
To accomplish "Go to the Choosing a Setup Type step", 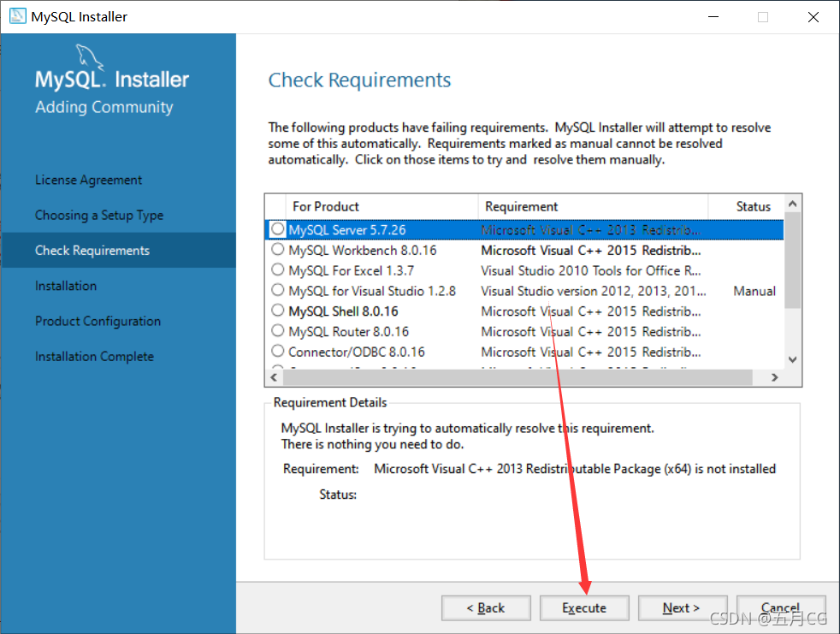I will [99, 216].
